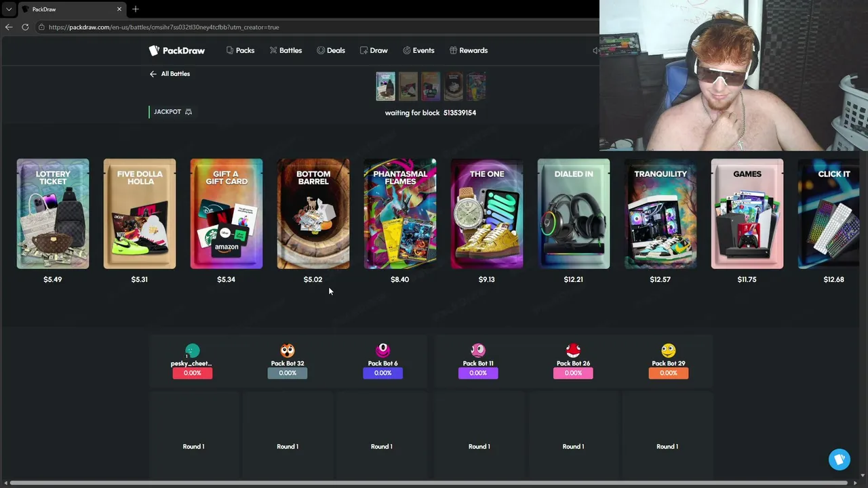Click the $5.34 price under Gift A Gift Card

click(226, 279)
